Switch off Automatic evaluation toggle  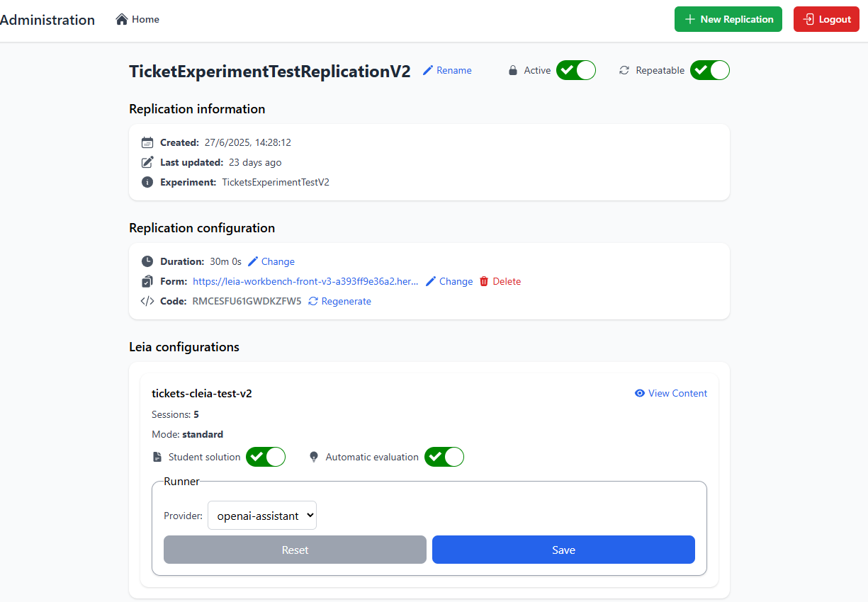444,457
